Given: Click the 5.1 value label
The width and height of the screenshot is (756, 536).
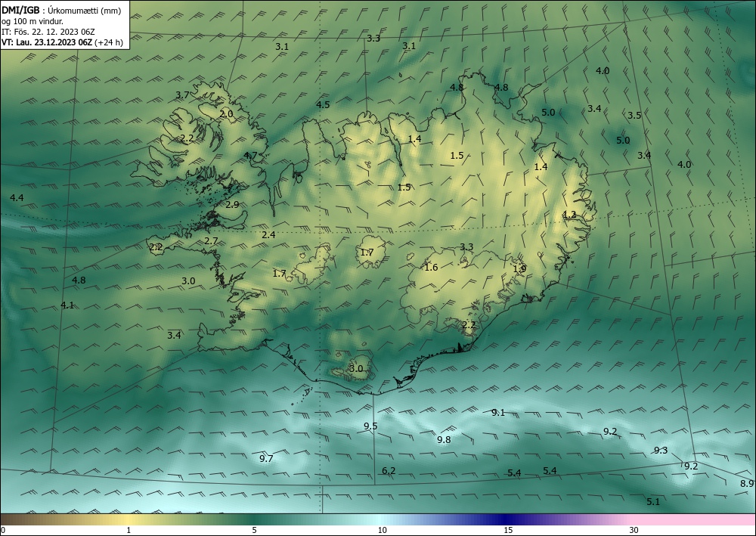Looking at the screenshot, I should [x=653, y=502].
